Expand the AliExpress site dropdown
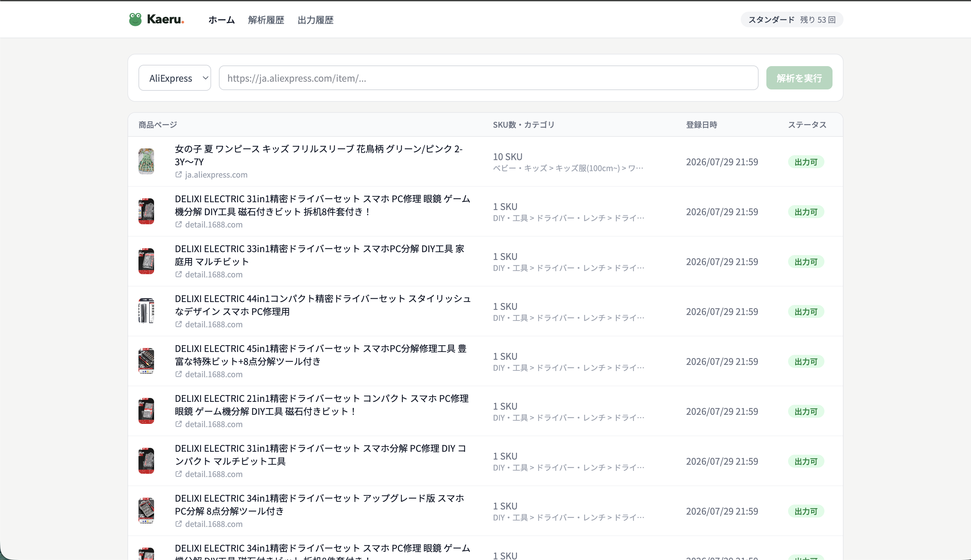Viewport: 971px width, 560px height. [175, 78]
